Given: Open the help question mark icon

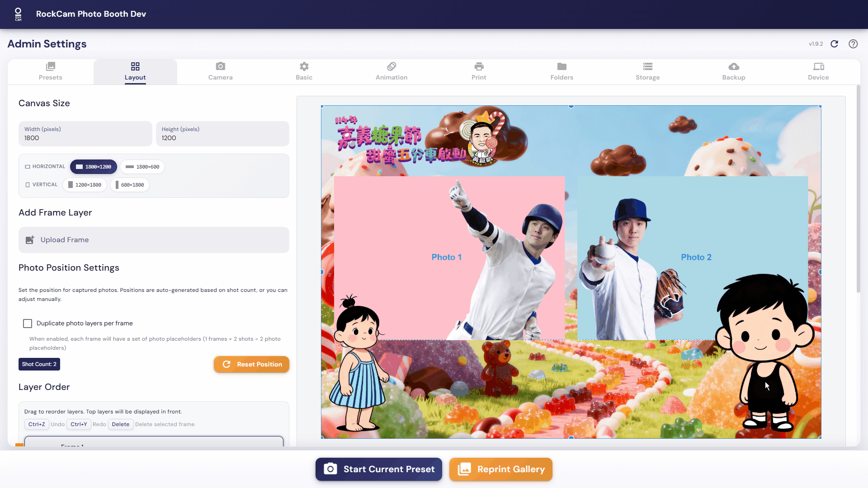Looking at the screenshot, I should point(853,44).
